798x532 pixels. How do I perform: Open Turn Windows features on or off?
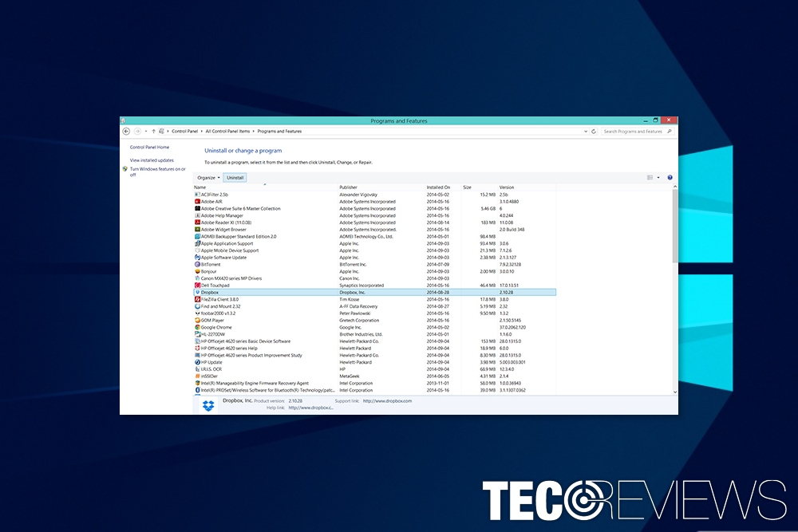pyautogui.click(x=158, y=172)
